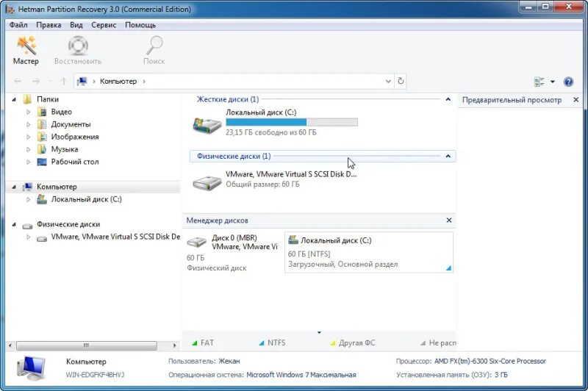Open the Вид menu
This screenshot has height=391, width=588.
click(x=76, y=25)
